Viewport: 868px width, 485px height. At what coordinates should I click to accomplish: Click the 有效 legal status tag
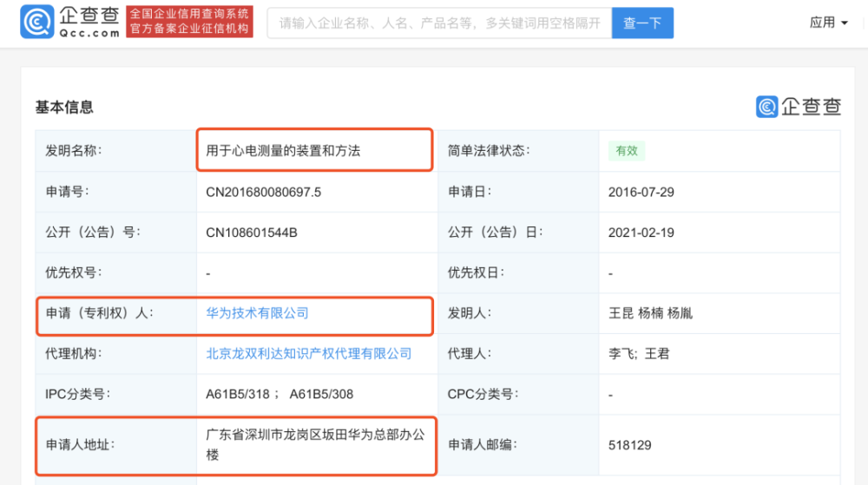[x=627, y=150]
